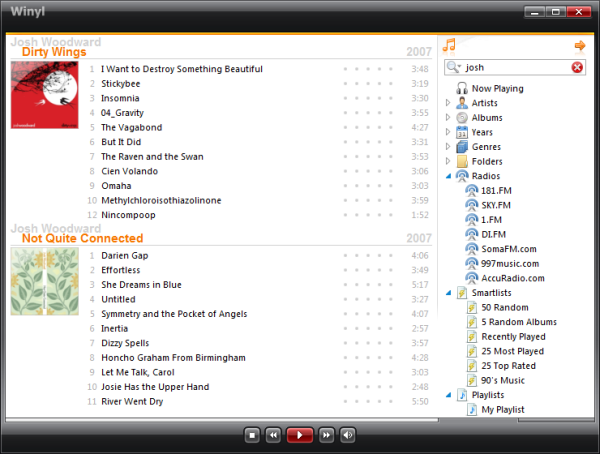Click the Playlists note icon

[462, 395]
